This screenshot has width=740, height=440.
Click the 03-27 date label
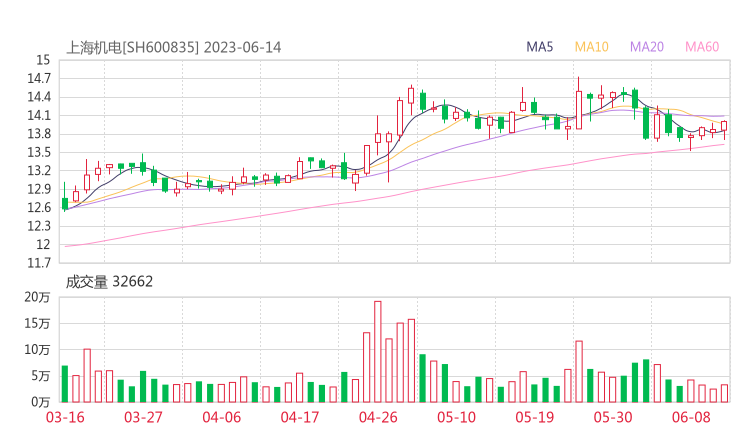pyautogui.click(x=143, y=417)
